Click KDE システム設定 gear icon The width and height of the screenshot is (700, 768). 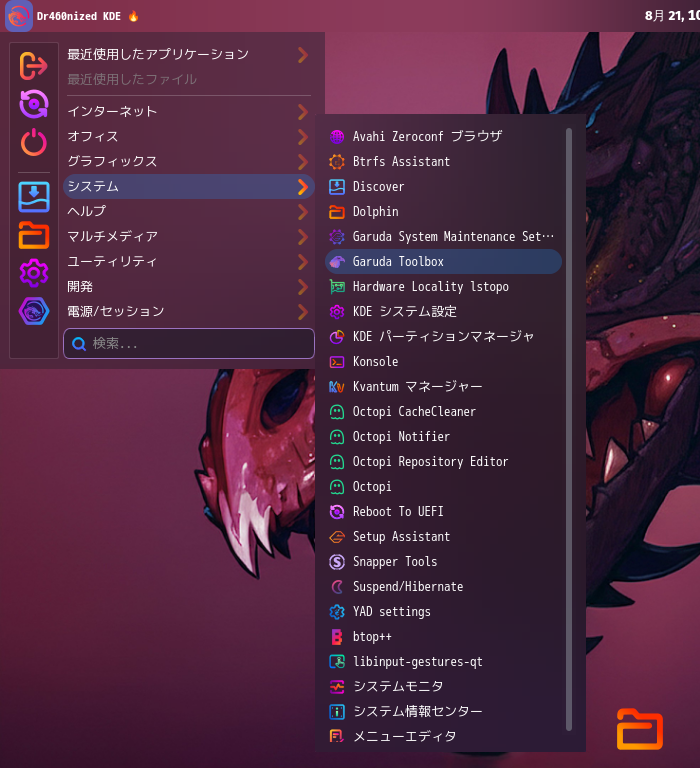pos(337,312)
